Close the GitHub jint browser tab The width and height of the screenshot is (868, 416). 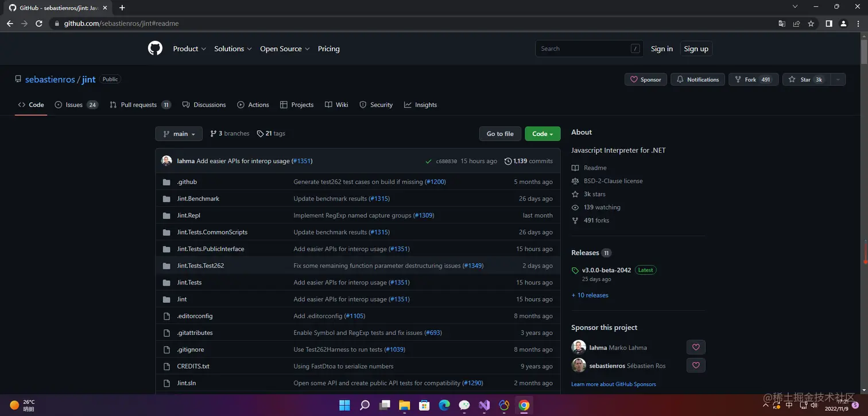[104, 8]
